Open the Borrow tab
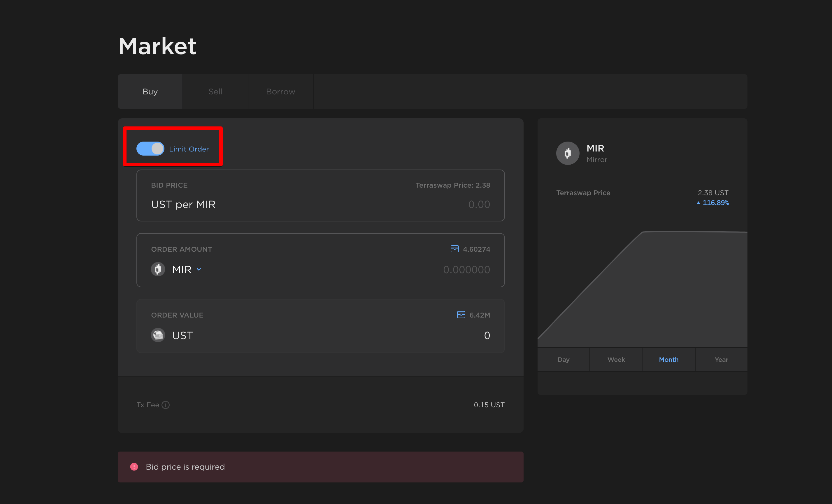Viewport: 832px width, 504px height. (280, 91)
